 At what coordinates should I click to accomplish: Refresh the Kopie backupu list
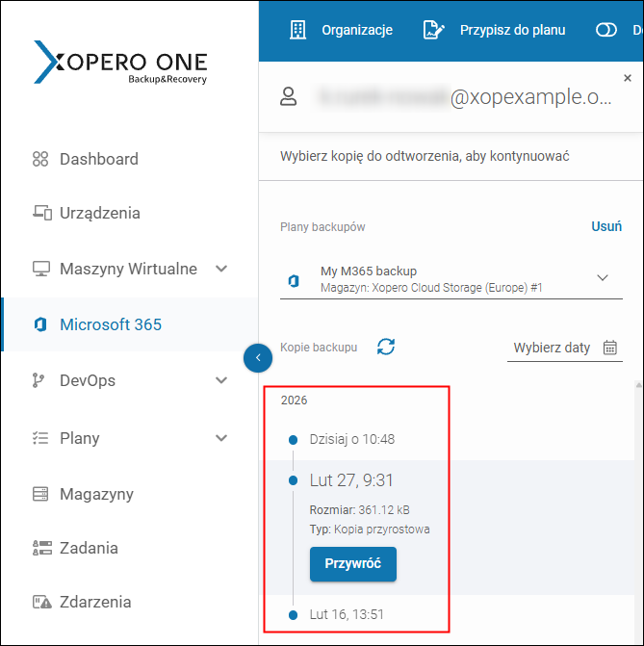point(386,347)
